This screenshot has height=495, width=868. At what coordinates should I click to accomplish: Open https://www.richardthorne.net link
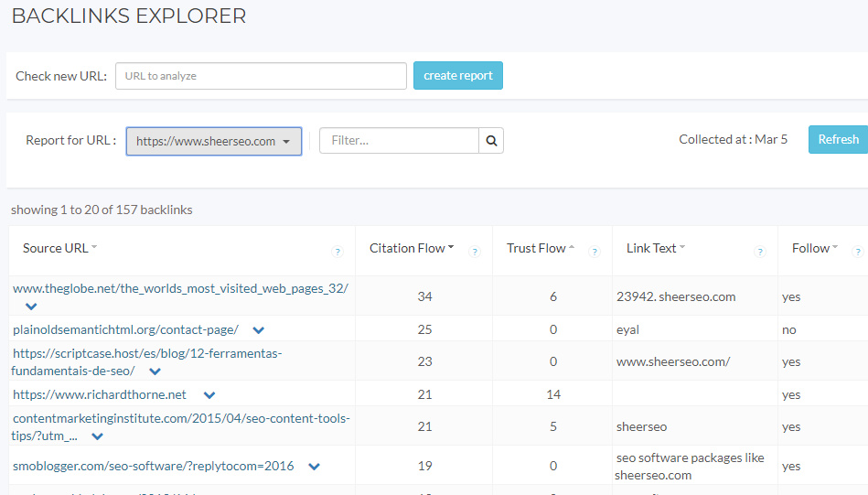100,394
